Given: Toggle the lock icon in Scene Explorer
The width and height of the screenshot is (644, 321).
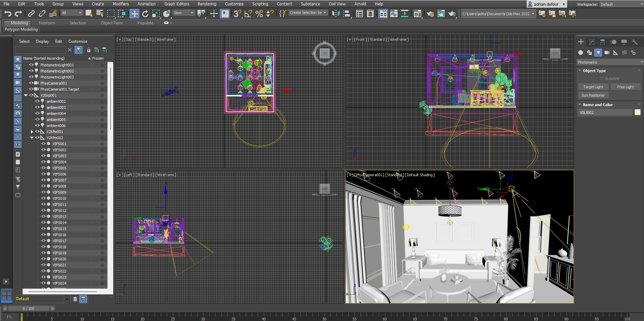Looking at the screenshot, I should point(89,50).
